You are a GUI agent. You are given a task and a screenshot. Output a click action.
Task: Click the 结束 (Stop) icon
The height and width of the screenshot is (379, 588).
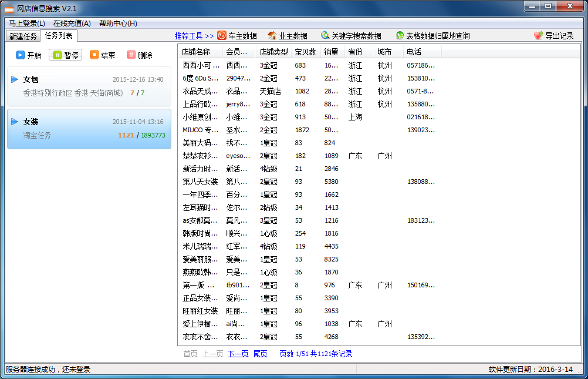pos(95,55)
